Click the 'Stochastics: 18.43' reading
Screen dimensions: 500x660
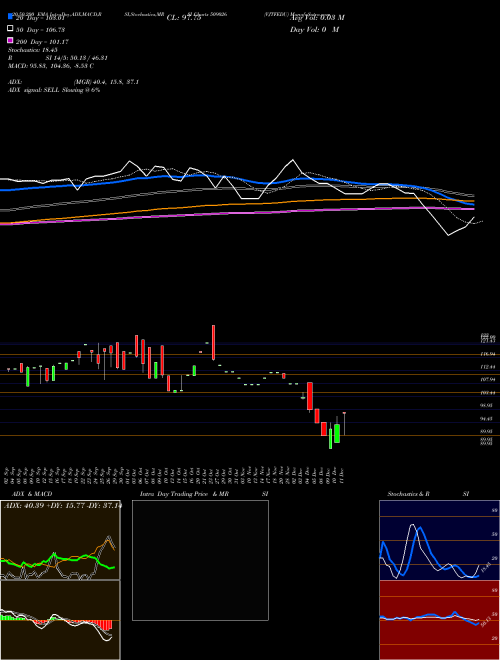33,50
